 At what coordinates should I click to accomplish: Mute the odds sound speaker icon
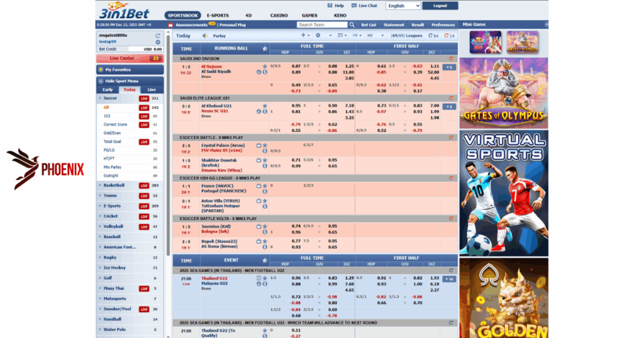pos(205,36)
